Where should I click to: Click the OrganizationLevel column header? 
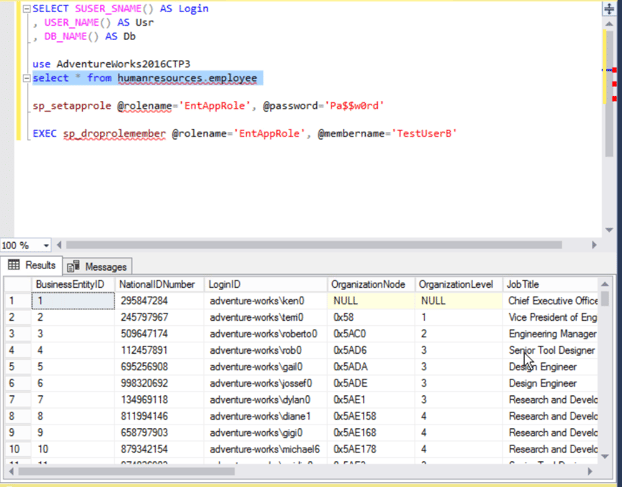coord(458,285)
